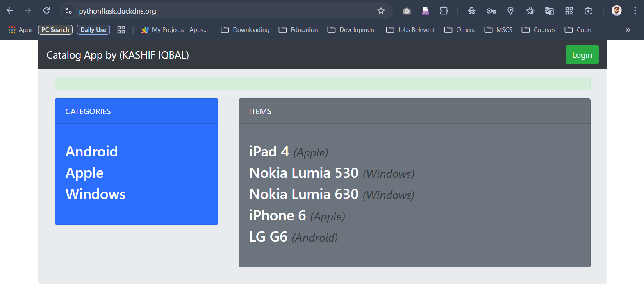
Task: Open the star bookmarks extension
Action: coord(530,11)
